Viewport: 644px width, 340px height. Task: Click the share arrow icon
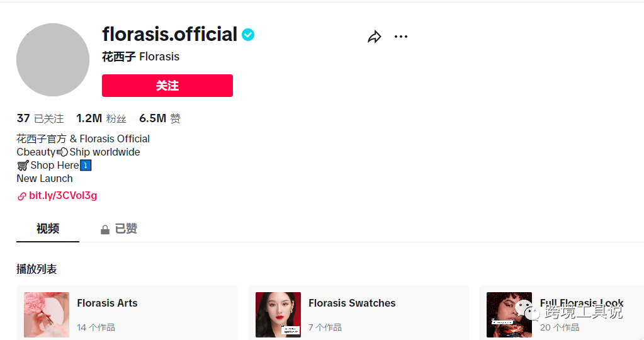tap(375, 37)
